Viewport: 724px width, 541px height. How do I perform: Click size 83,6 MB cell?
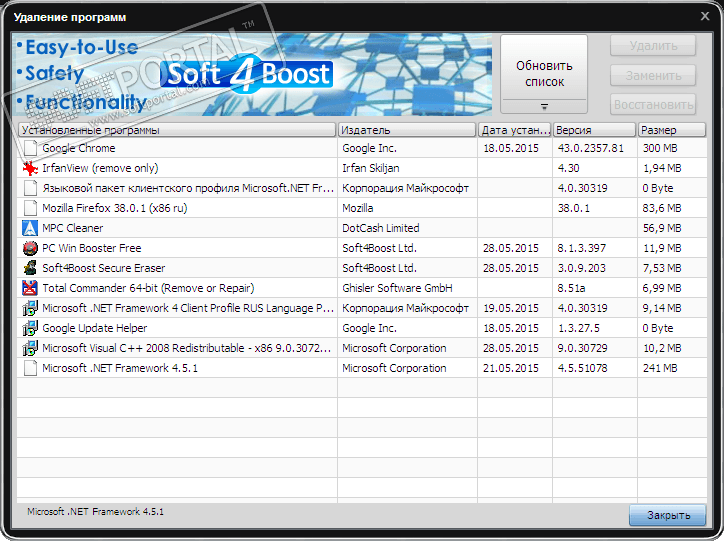tap(662, 208)
